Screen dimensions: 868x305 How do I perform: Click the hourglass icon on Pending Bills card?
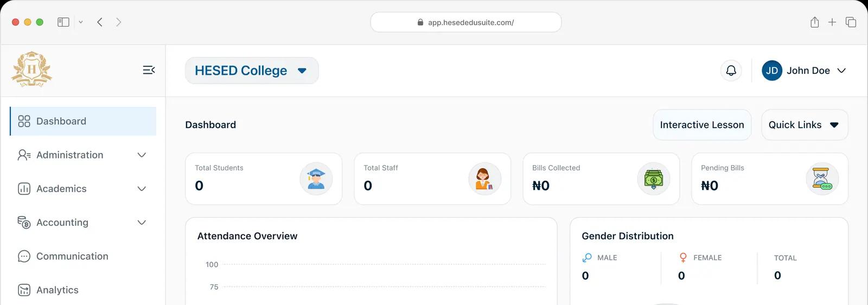coord(822,179)
